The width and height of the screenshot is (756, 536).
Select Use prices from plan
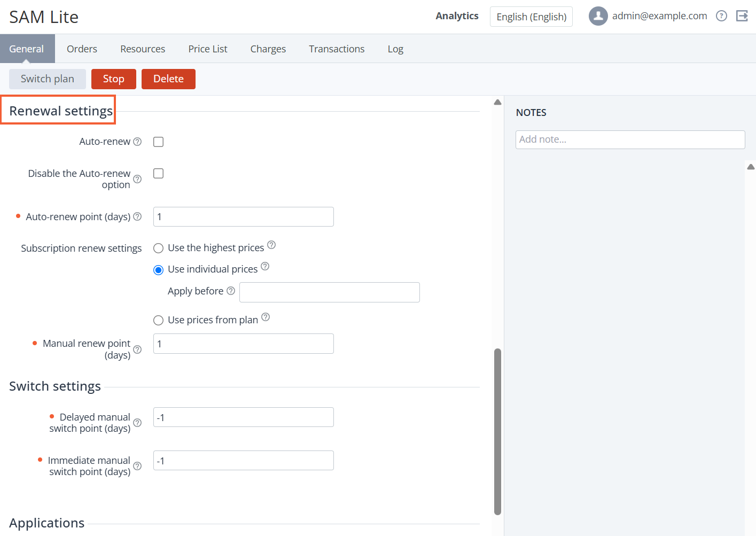(158, 320)
